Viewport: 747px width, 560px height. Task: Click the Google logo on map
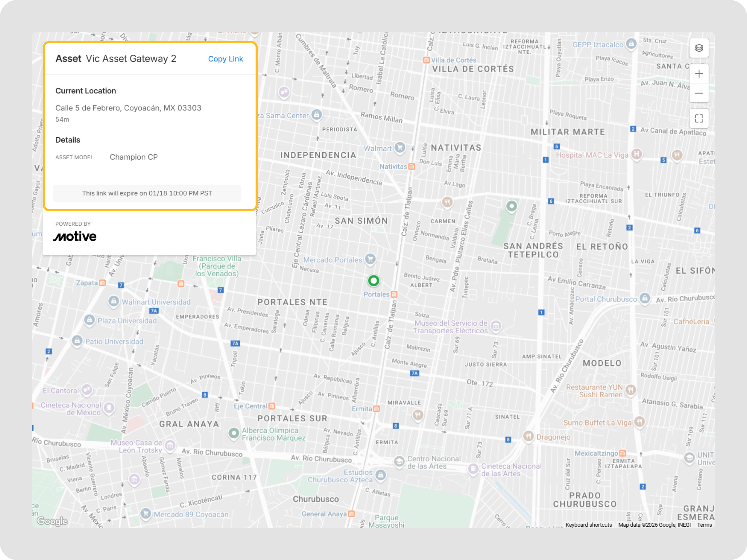(52, 521)
